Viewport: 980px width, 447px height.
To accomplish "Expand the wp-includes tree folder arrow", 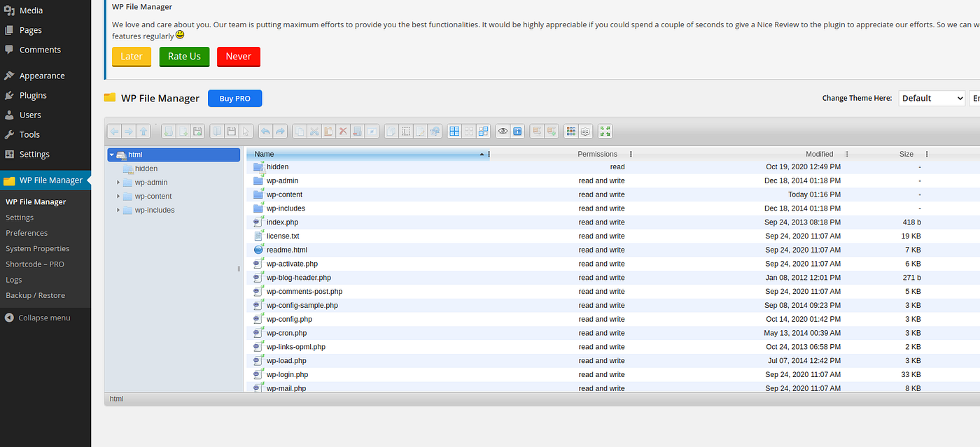I will 118,210.
